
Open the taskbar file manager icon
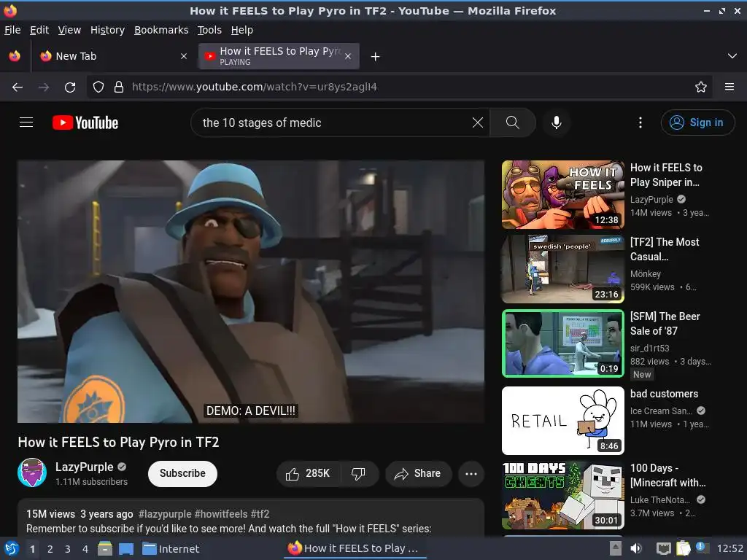[x=105, y=548]
